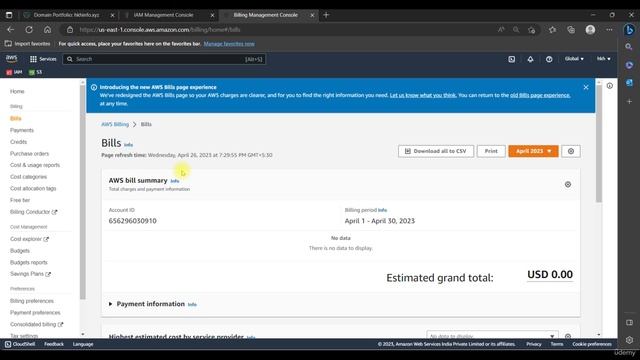Add a sidebar app with plus icon
The image size is (640, 360).
pyautogui.click(x=629, y=101)
